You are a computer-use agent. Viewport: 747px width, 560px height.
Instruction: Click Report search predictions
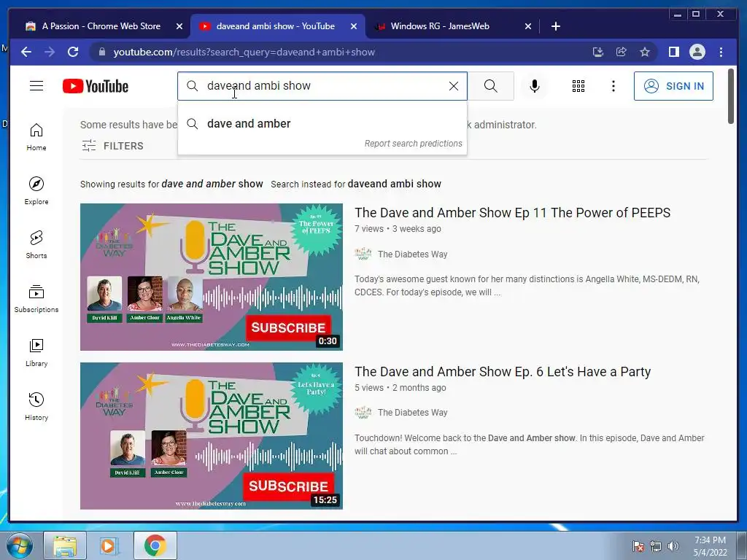(413, 144)
